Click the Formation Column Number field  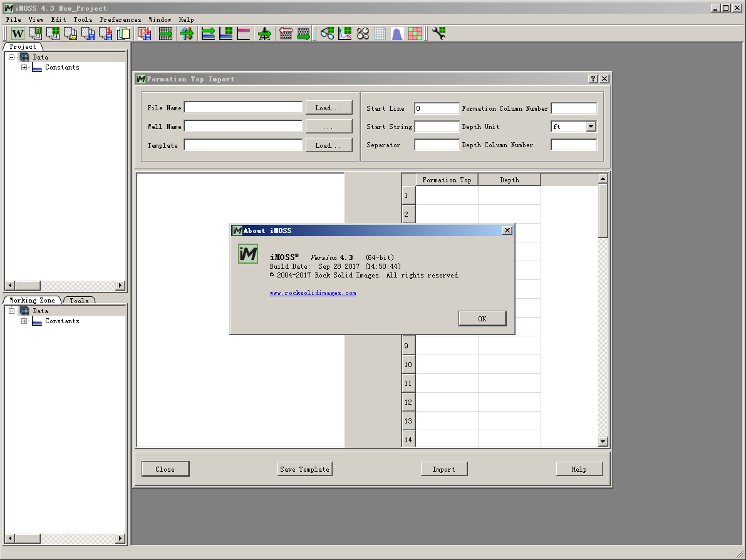[574, 108]
